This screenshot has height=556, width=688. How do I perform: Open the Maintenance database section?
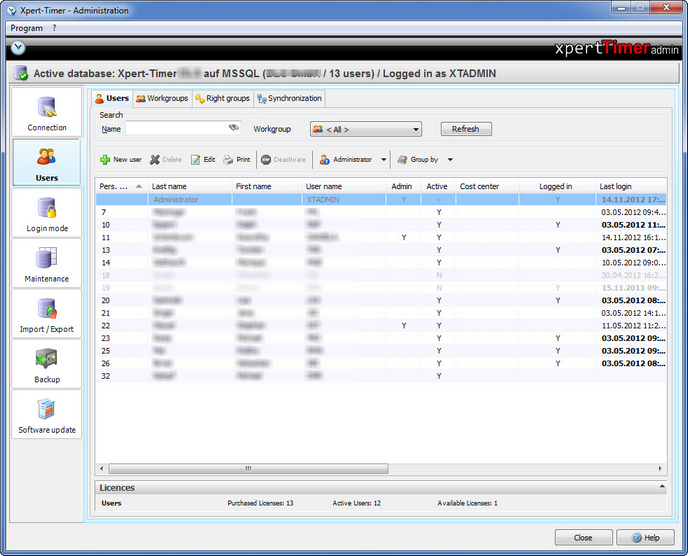tap(47, 264)
